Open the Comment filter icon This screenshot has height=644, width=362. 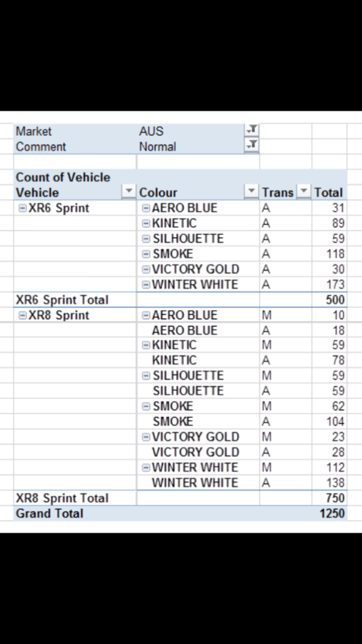click(x=251, y=145)
